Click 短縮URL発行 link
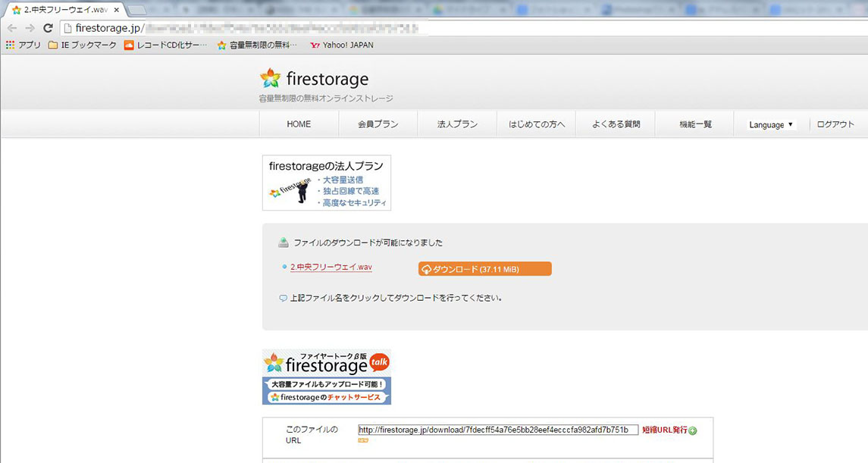 pyautogui.click(x=664, y=430)
